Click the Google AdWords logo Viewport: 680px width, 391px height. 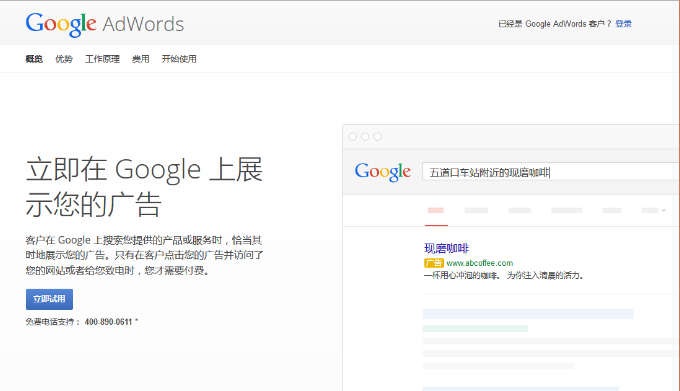point(105,24)
